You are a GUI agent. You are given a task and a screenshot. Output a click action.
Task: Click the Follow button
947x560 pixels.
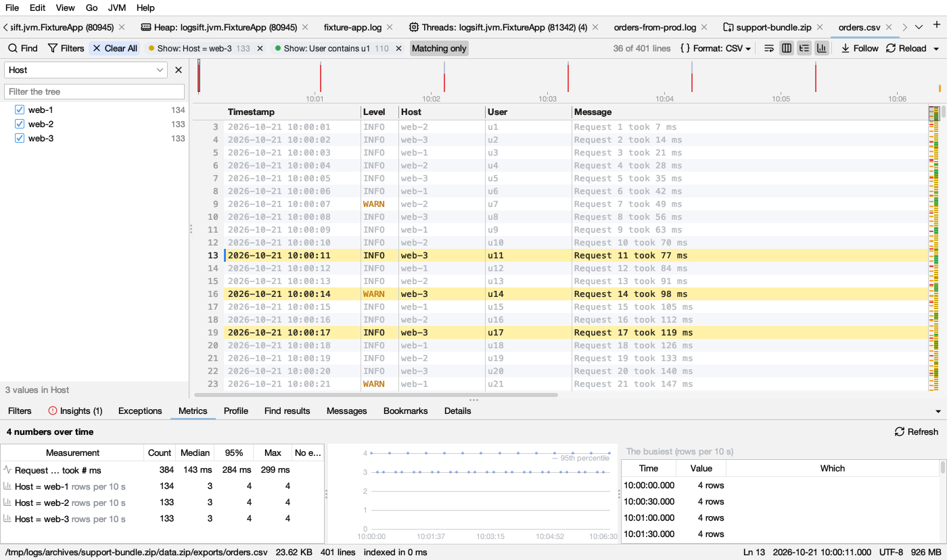(x=860, y=49)
